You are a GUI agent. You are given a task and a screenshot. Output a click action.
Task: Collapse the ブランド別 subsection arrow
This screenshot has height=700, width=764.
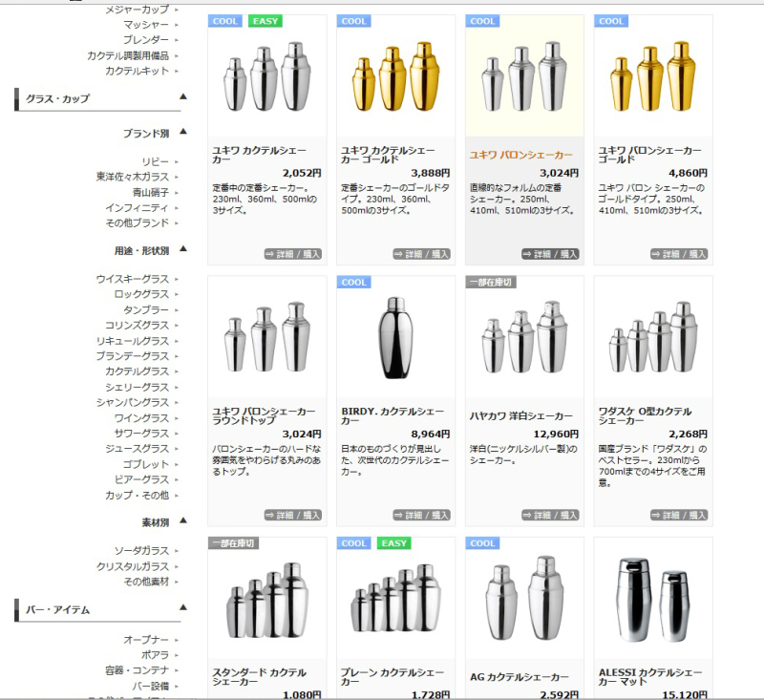coord(183,132)
